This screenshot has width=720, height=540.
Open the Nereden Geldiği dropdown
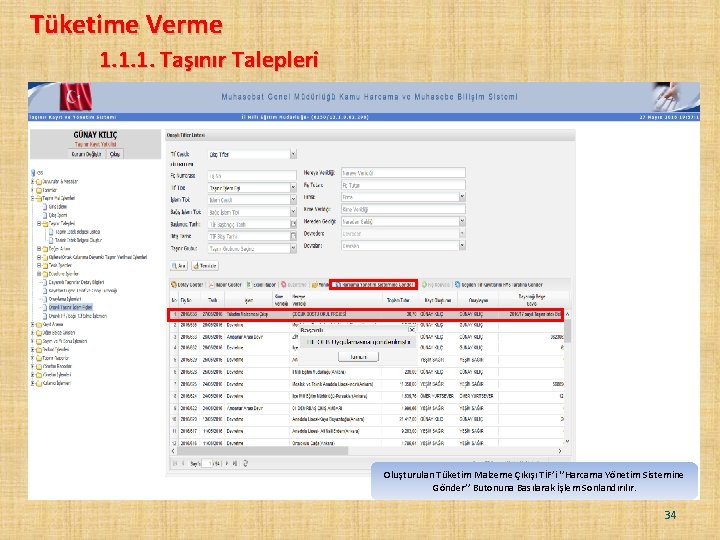pos(462,221)
